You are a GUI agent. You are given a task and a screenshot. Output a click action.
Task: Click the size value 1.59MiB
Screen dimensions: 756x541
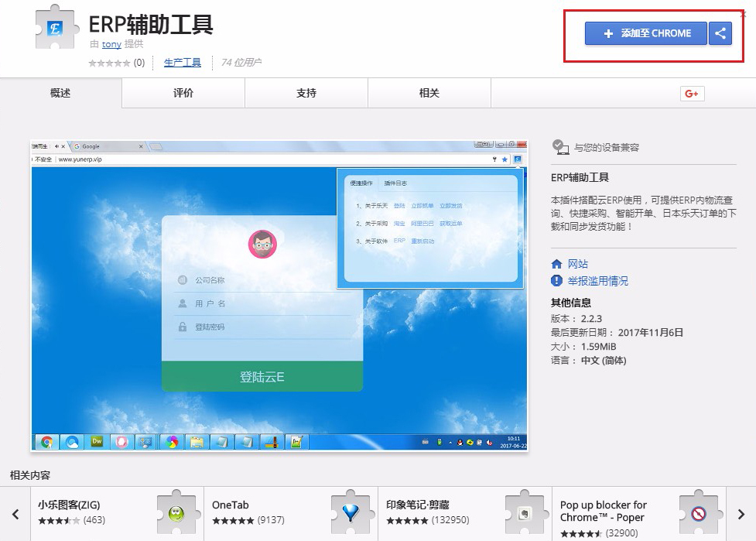[598, 347]
